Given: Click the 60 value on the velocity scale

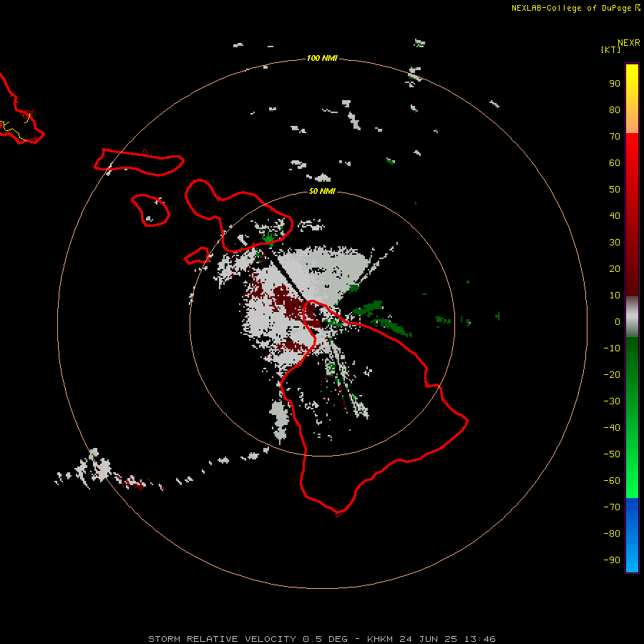Looking at the screenshot, I should pyautogui.click(x=615, y=163).
